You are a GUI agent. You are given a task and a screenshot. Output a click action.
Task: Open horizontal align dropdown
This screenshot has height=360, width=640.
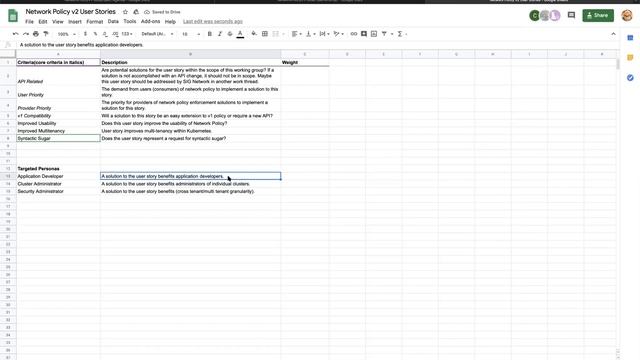297,34
